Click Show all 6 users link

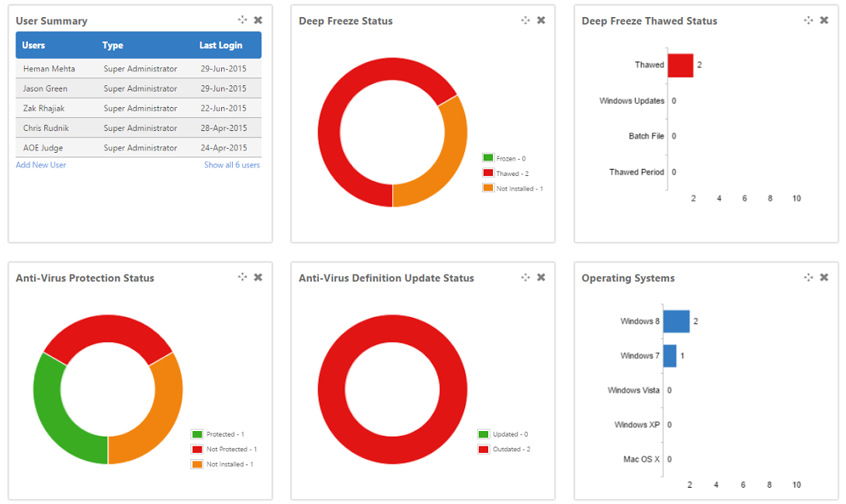(x=232, y=165)
